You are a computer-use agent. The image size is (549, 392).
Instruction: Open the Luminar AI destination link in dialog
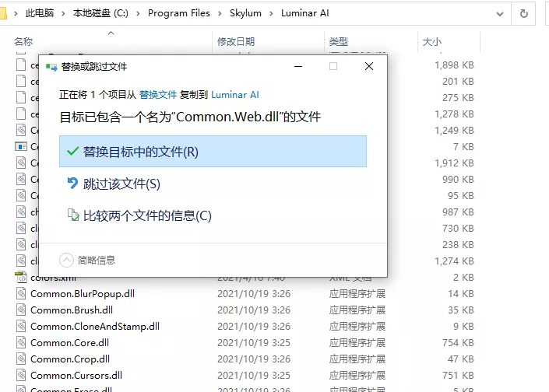coord(235,95)
